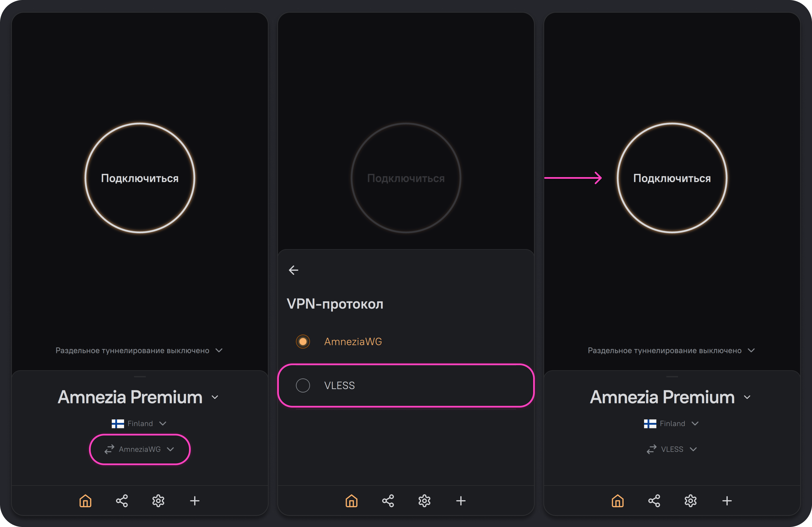Click the Подключиться button on the left screen
The width and height of the screenshot is (812, 527).
140,178
